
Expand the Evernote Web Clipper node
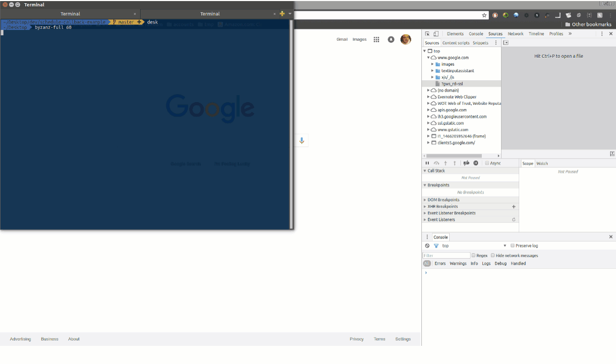(x=427, y=97)
